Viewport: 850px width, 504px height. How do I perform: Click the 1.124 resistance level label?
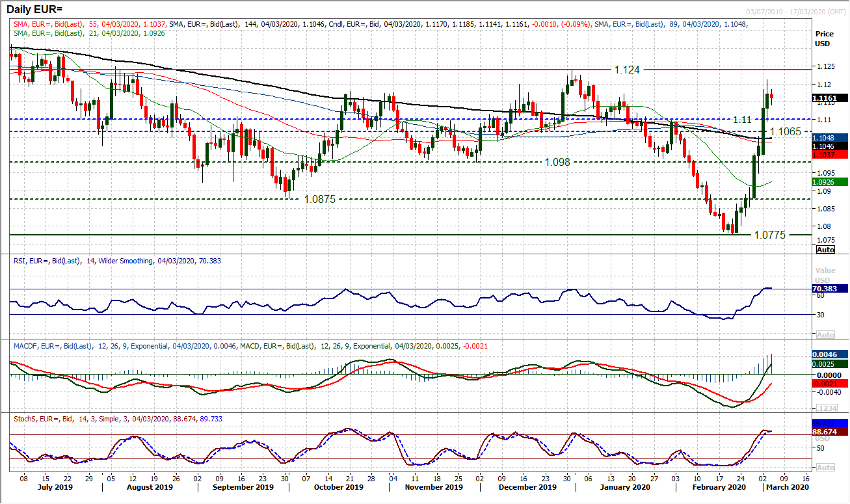pyautogui.click(x=628, y=69)
